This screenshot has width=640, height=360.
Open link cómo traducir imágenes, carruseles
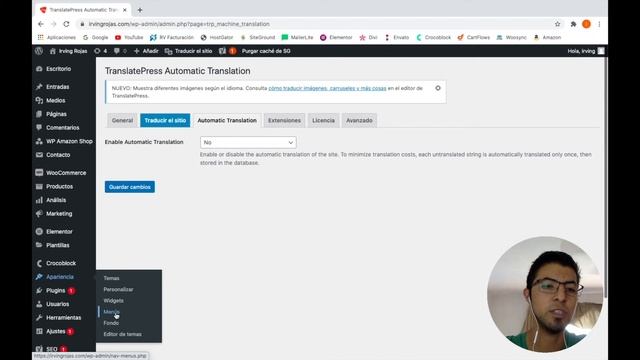pos(327,88)
